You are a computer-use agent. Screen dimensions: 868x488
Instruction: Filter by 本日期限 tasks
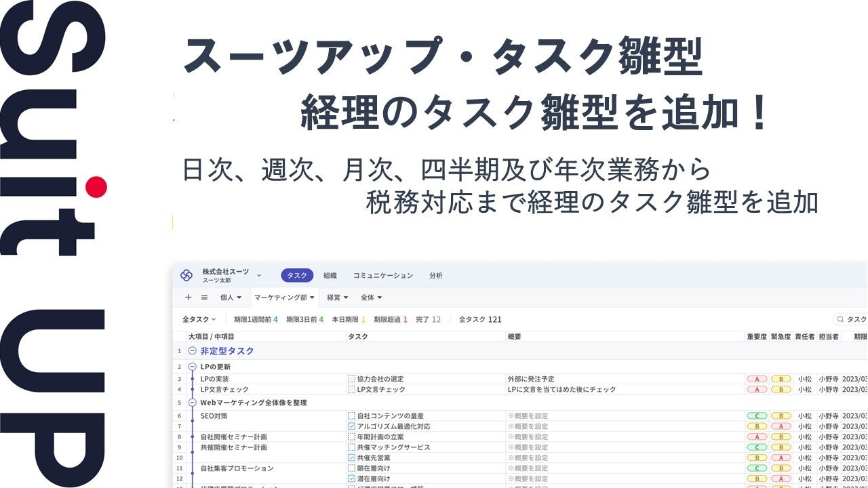tap(348, 319)
